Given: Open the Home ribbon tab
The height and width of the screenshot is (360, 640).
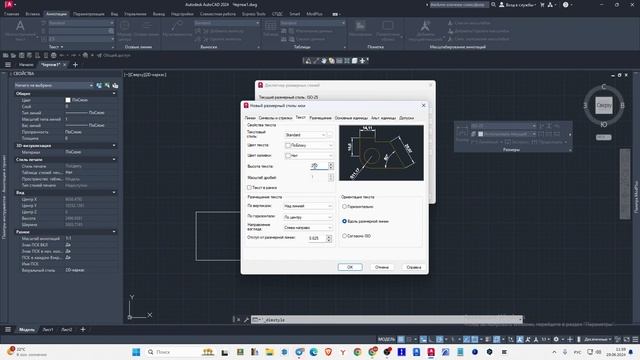Looking at the screenshot, I should click(x=11, y=14).
